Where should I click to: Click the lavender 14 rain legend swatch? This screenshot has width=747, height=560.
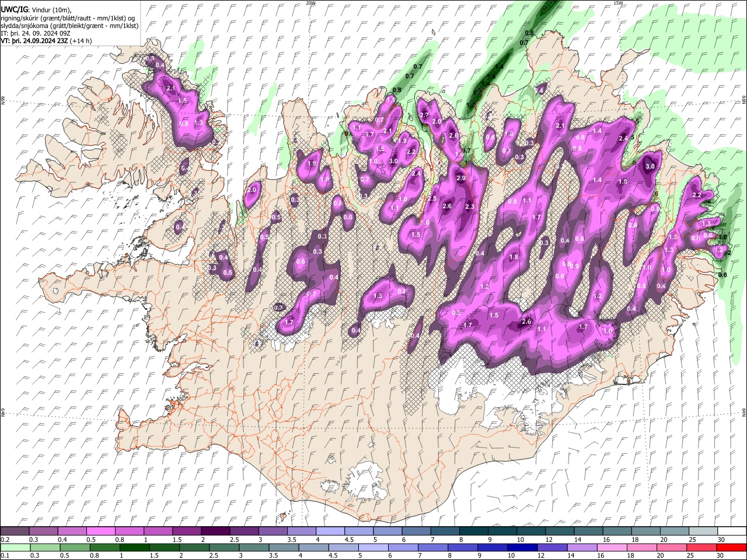pos(582,548)
